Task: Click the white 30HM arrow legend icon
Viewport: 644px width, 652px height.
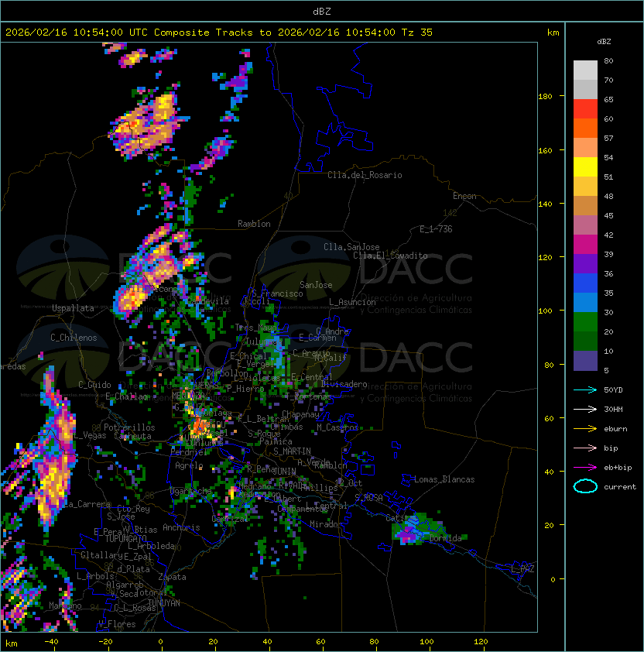Action: click(x=585, y=409)
